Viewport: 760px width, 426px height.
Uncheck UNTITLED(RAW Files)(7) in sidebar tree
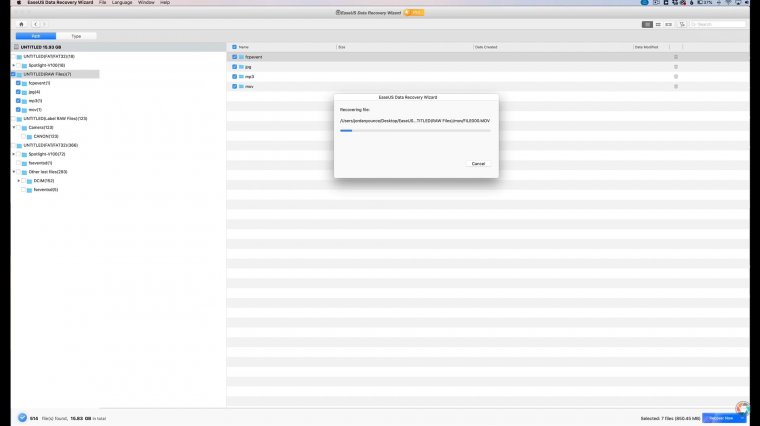click(13, 74)
